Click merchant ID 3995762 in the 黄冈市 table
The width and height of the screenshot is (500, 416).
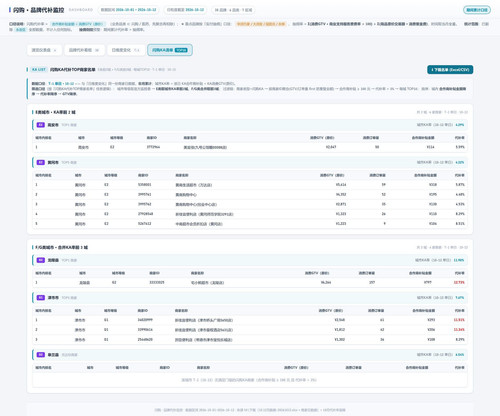[145, 204]
